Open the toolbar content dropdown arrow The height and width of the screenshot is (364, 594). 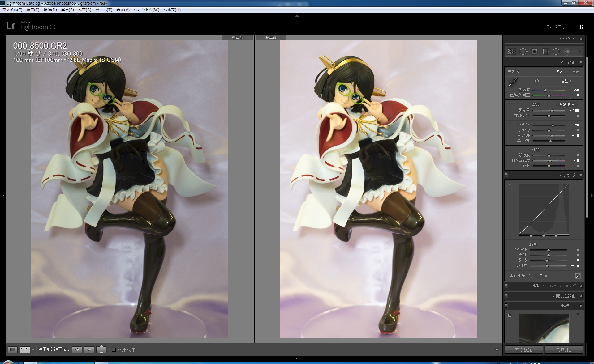[497, 350]
